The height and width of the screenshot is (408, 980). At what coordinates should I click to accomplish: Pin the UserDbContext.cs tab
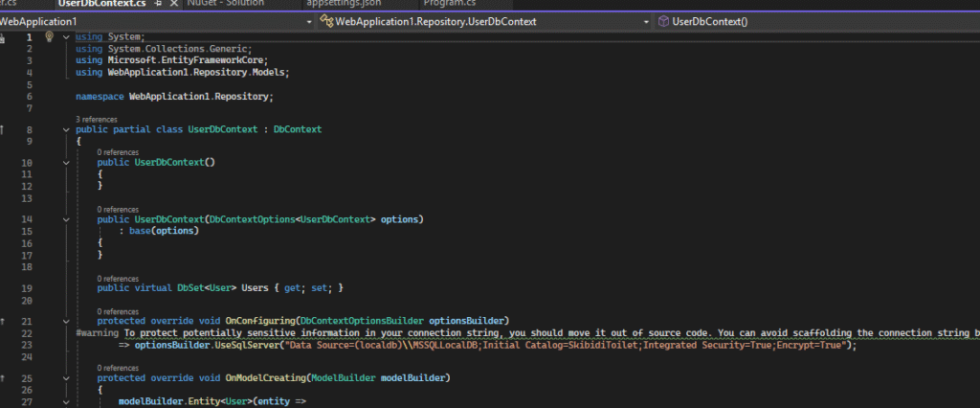click(x=158, y=4)
